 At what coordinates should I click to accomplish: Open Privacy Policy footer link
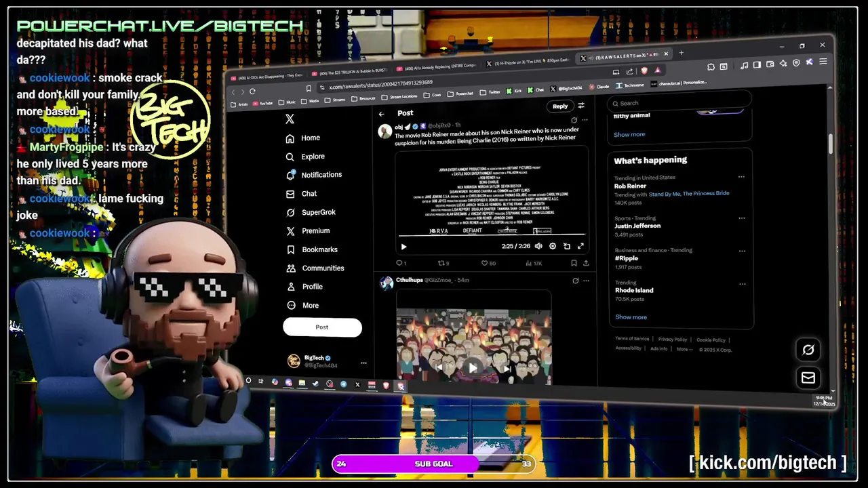point(673,340)
